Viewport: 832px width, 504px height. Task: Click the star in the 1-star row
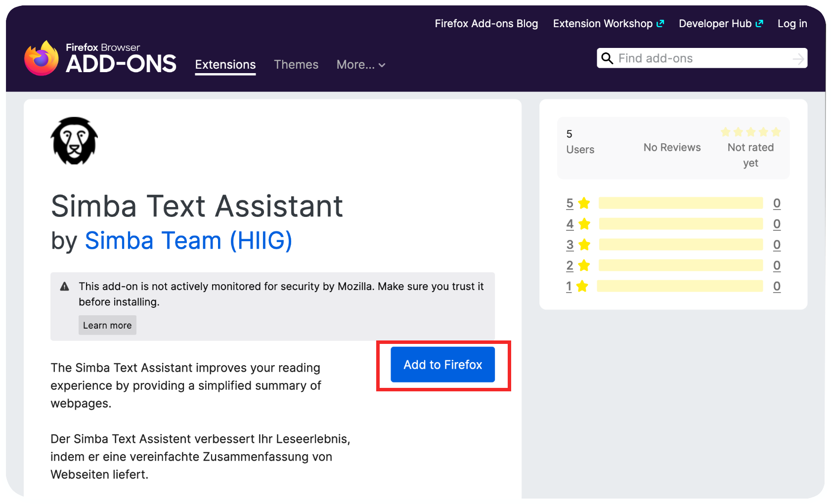click(582, 286)
